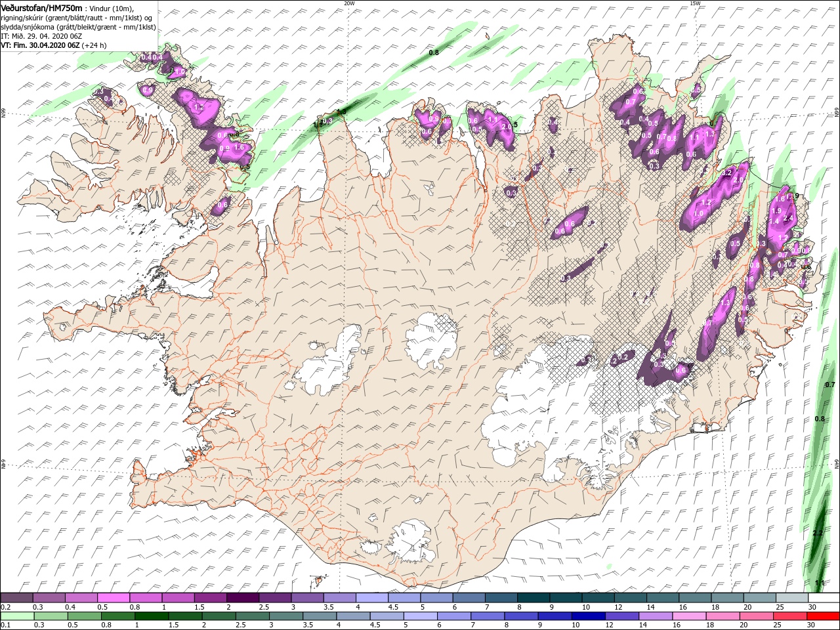Select the violet 14 swatch in lower rain scale

coord(656,616)
